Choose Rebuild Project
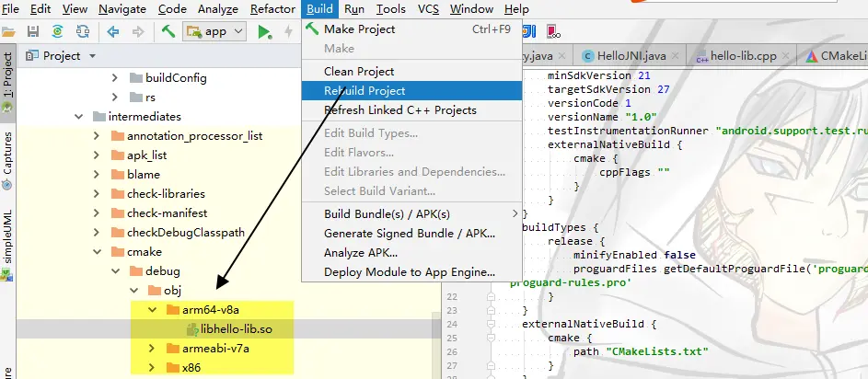The image size is (868, 379). point(411,91)
